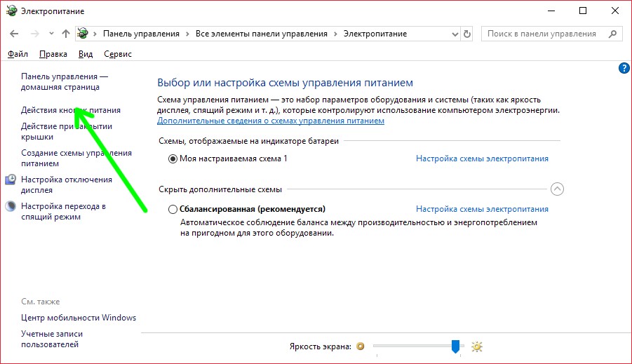Minimize the Электропитание window
The image size is (632, 364).
point(551,11)
